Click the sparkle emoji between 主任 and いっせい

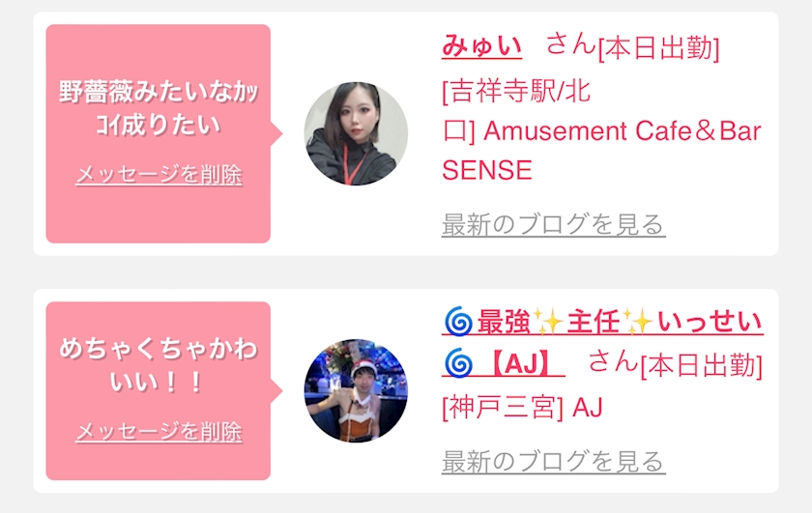(x=638, y=322)
